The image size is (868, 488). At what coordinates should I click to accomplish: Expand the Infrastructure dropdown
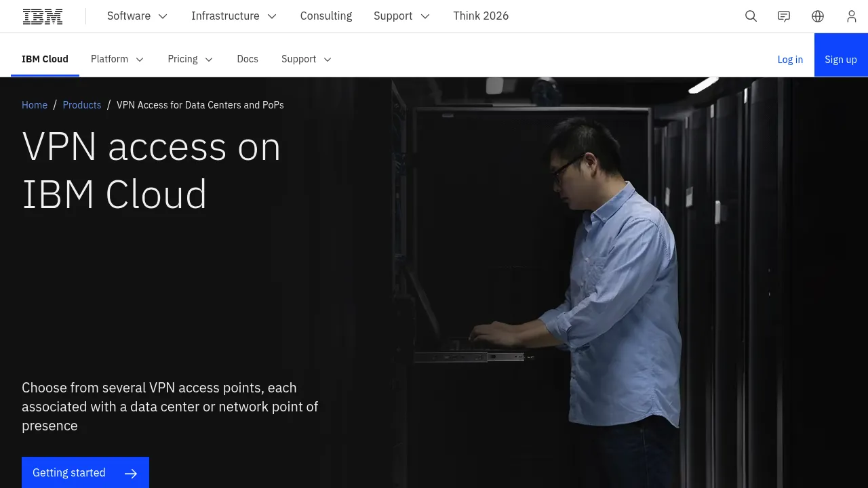click(x=234, y=16)
